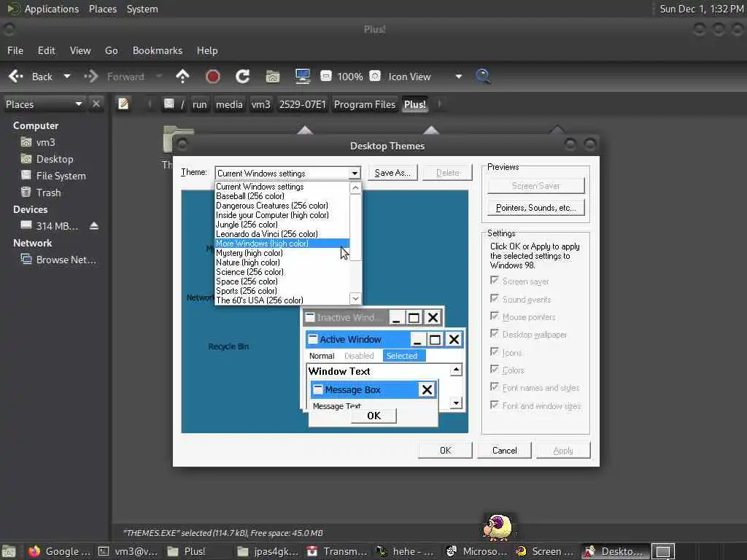Screen dimensions: 747x560
Task: Click the Reload icon in toolbar
Action: pyautogui.click(x=242, y=77)
